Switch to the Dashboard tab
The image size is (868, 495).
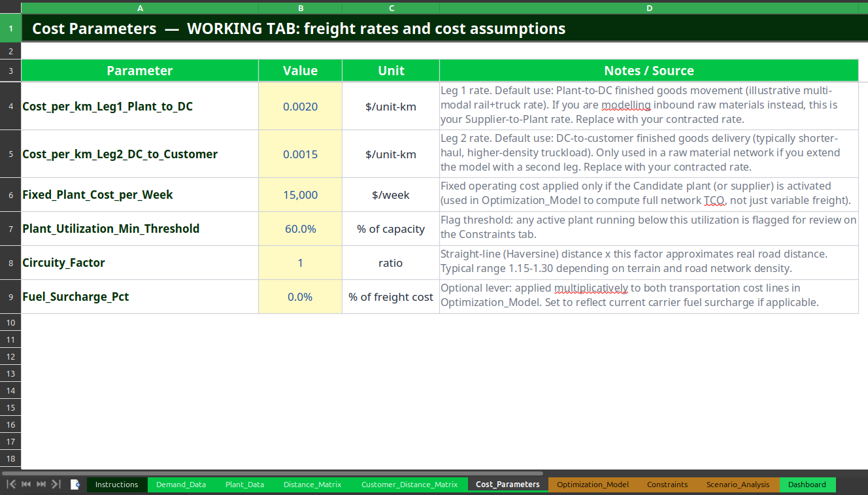(807, 485)
